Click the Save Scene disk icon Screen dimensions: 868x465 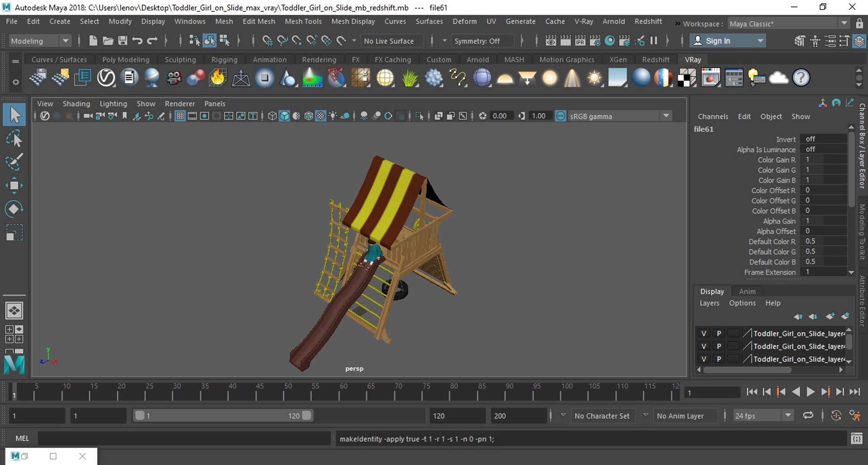coord(123,41)
